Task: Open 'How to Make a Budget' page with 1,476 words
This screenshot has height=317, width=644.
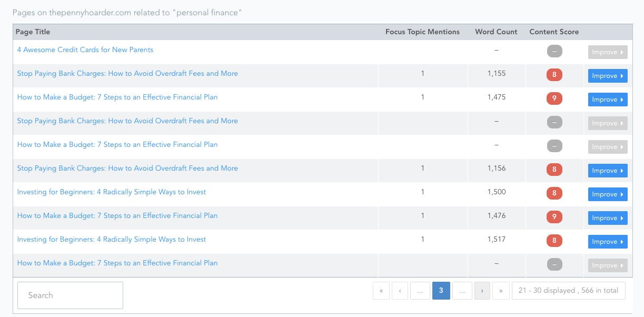Action: click(117, 215)
